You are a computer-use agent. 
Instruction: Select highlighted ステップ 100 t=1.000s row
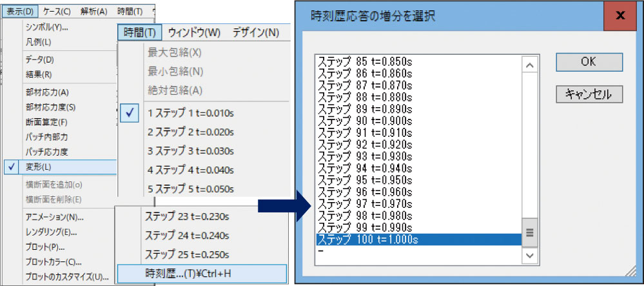point(419,239)
